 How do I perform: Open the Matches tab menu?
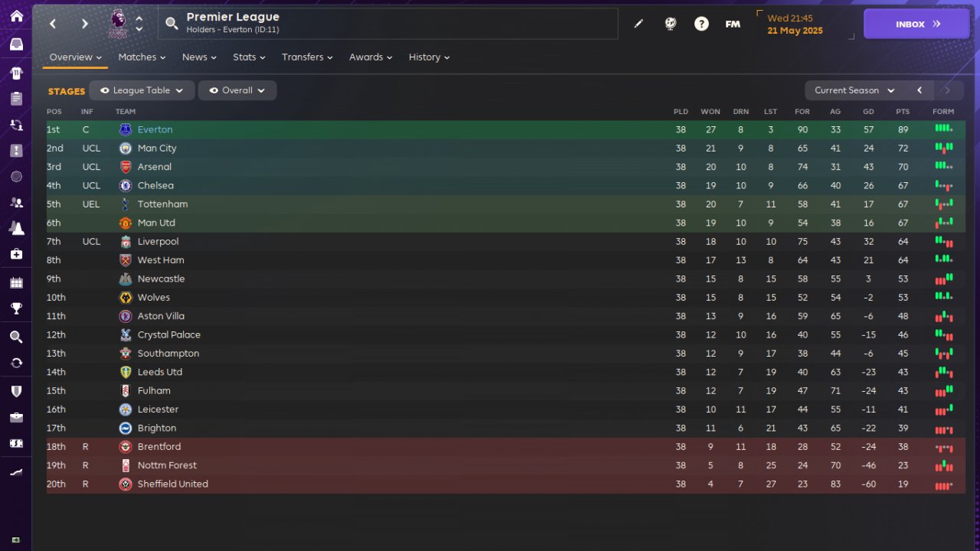[x=142, y=57]
